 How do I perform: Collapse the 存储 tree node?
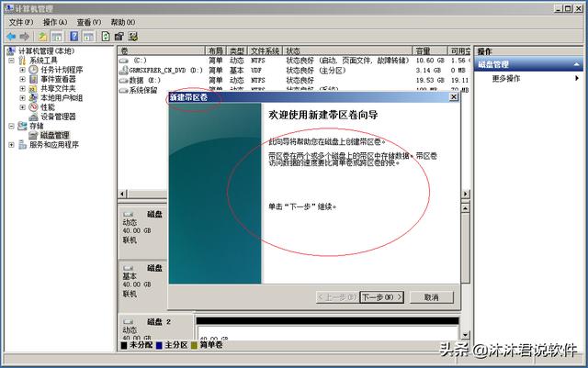(x=11, y=126)
